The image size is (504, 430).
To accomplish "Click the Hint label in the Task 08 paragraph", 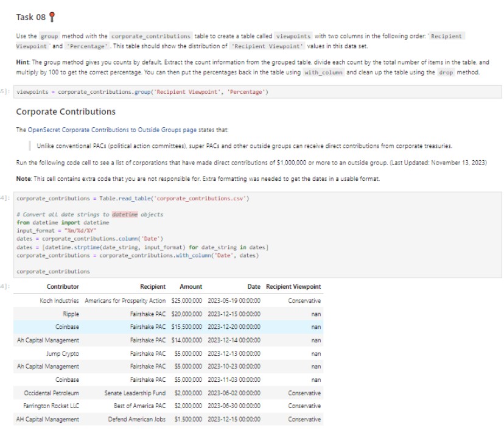I will 23,62.
